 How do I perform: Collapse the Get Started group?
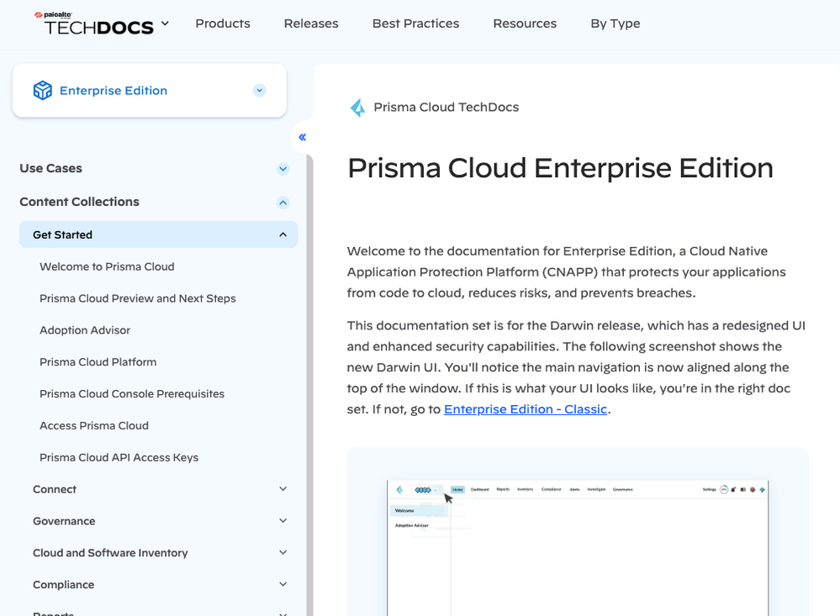[x=283, y=234]
